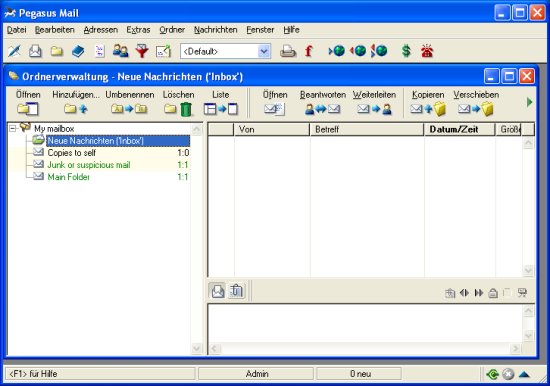Click the blank first column header of the message list
Viewport: 550px width, 386px height.
221,129
